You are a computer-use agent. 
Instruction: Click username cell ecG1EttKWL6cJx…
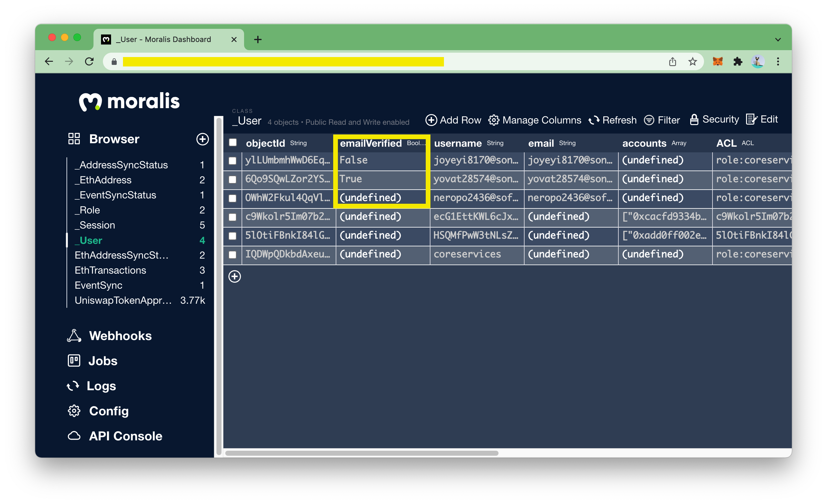(x=477, y=217)
